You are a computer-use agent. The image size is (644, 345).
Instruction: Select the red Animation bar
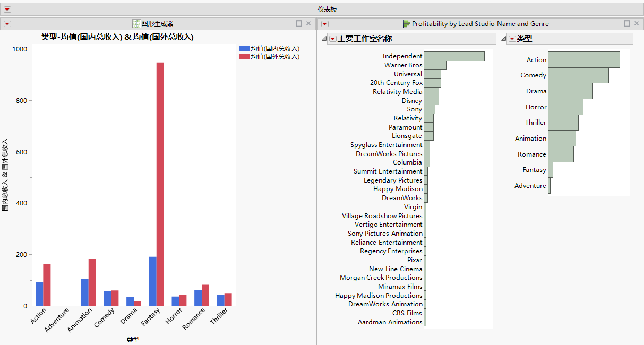(x=92, y=282)
